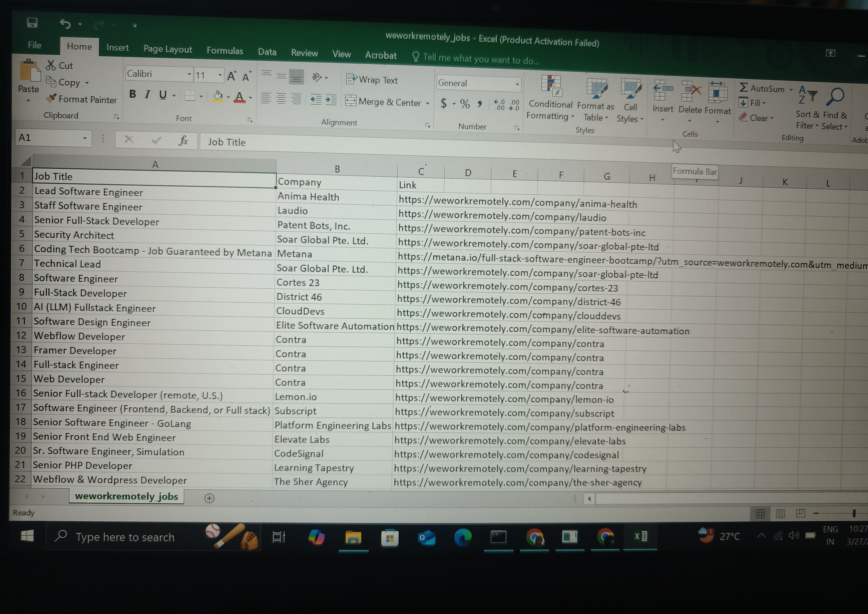
Task: Click the Save icon in quick access toolbar
Action: coord(32,23)
